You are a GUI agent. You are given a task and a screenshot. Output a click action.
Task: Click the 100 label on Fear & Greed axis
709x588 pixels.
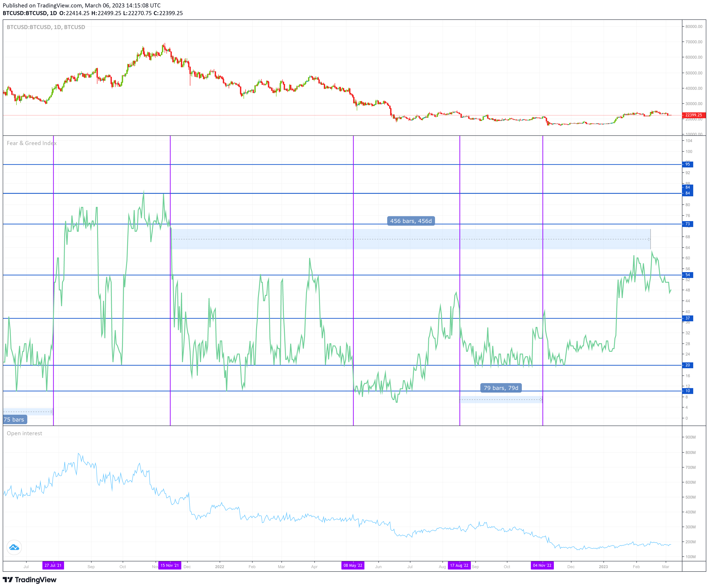[689, 152]
